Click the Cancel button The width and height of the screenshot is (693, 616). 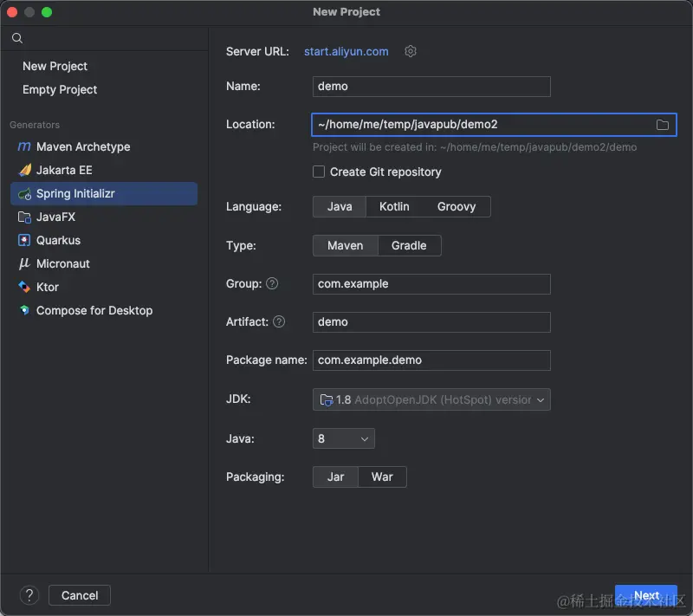tap(80, 595)
